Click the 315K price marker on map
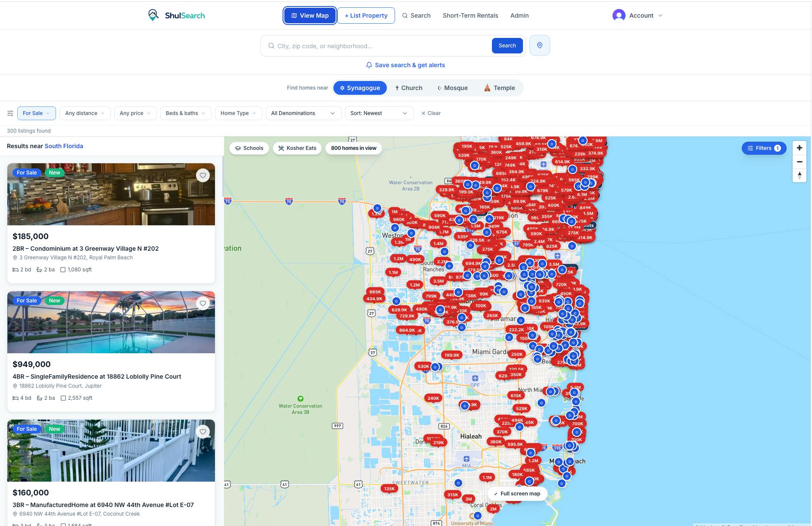 pyautogui.click(x=452, y=495)
